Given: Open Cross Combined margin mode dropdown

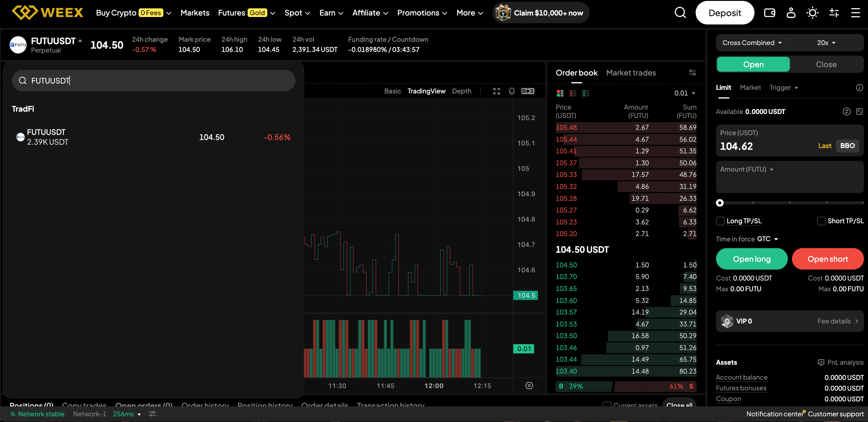Looking at the screenshot, I should pyautogui.click(x=752, y=43).
